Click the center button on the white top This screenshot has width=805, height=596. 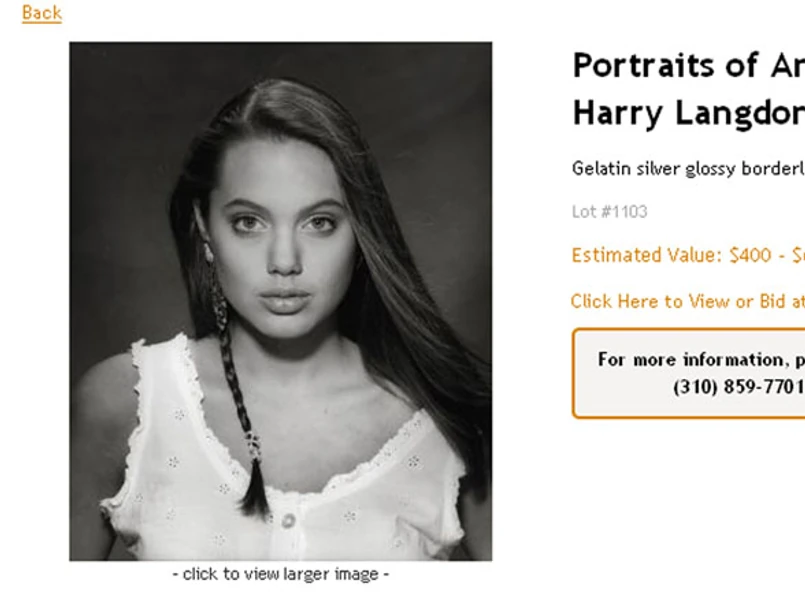[x=288, y=520]
